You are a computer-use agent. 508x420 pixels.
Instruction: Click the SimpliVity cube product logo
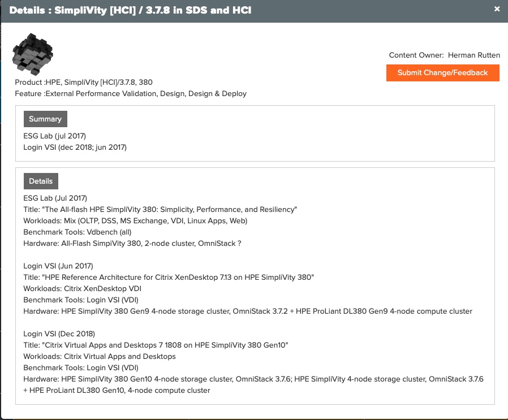tap(32, 54)
